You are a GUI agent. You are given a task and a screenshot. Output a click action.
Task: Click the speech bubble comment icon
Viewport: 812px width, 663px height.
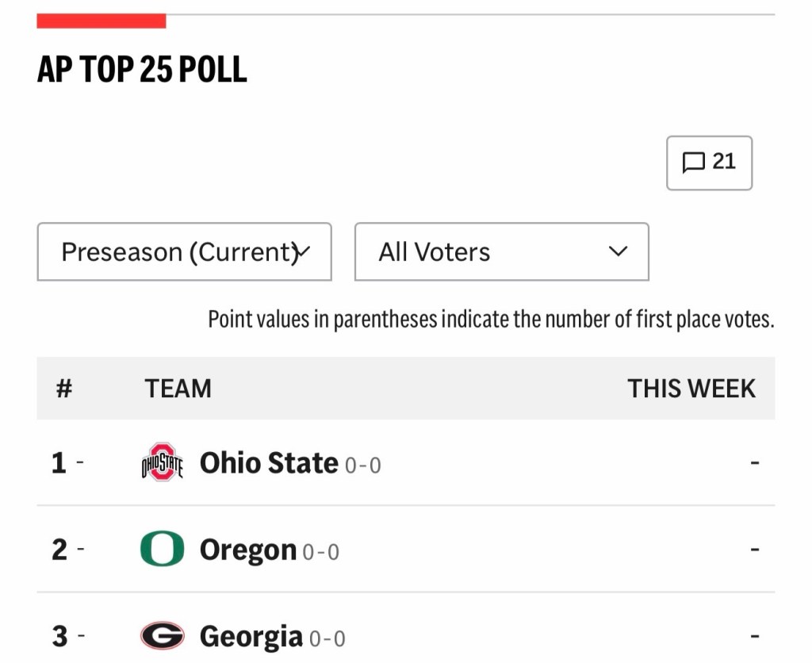693,163
